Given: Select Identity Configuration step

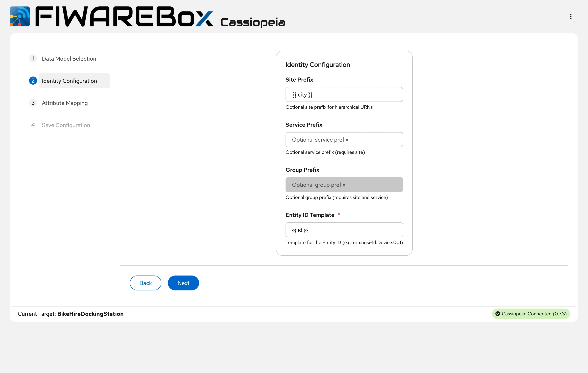Looking at the screenshot, I should 69,81.
